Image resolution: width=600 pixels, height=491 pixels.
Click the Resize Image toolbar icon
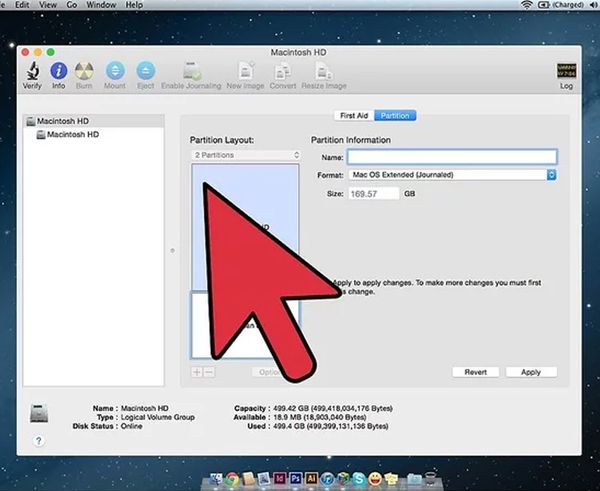323,72
